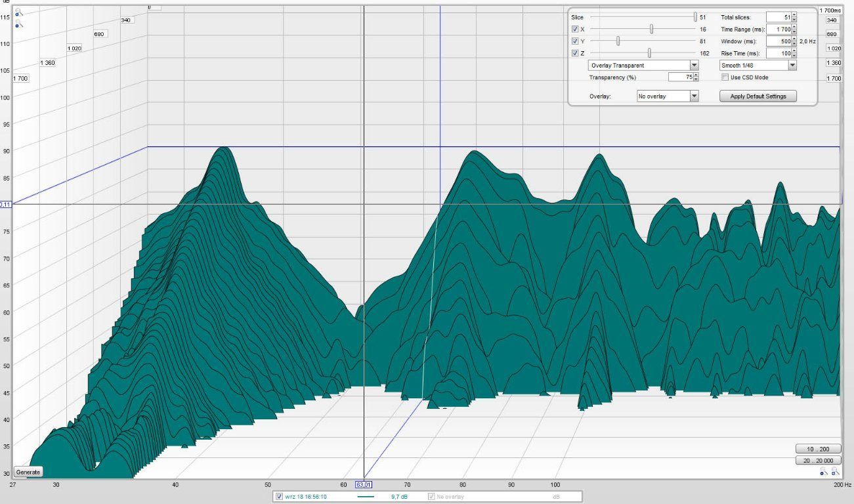Increase Transparency (%) with its up arrow
The height and width of the screenshot is (504, 854).
[696, 75]
